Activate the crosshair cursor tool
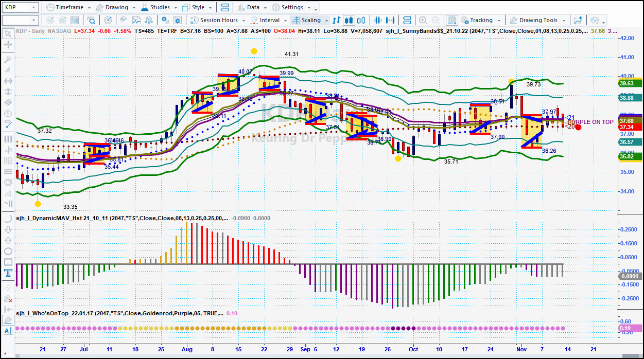This screenshot has width=644, height=359. [x=8, y=45]
